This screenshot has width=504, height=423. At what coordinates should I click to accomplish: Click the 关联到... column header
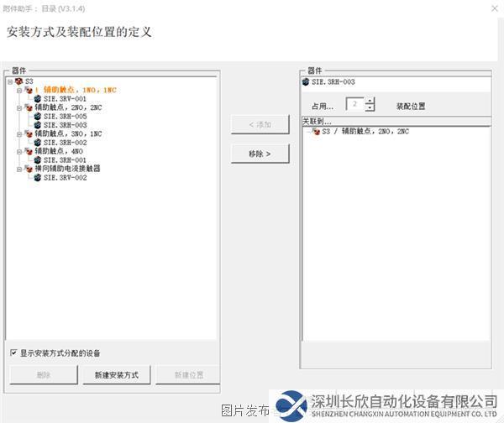[318, 122]
